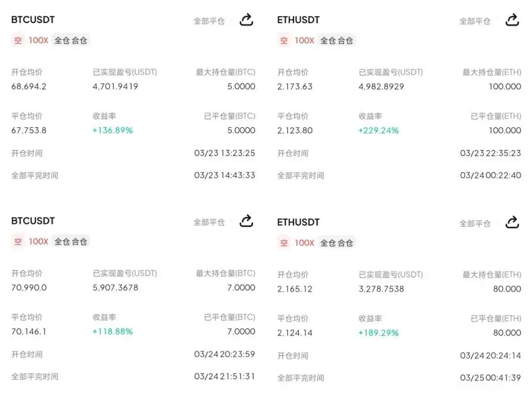Click the 全仓 合仓 tag on the ETHUSDT 80.000 card
This screenshot has height=399, width=532.
tap(337, 242)
